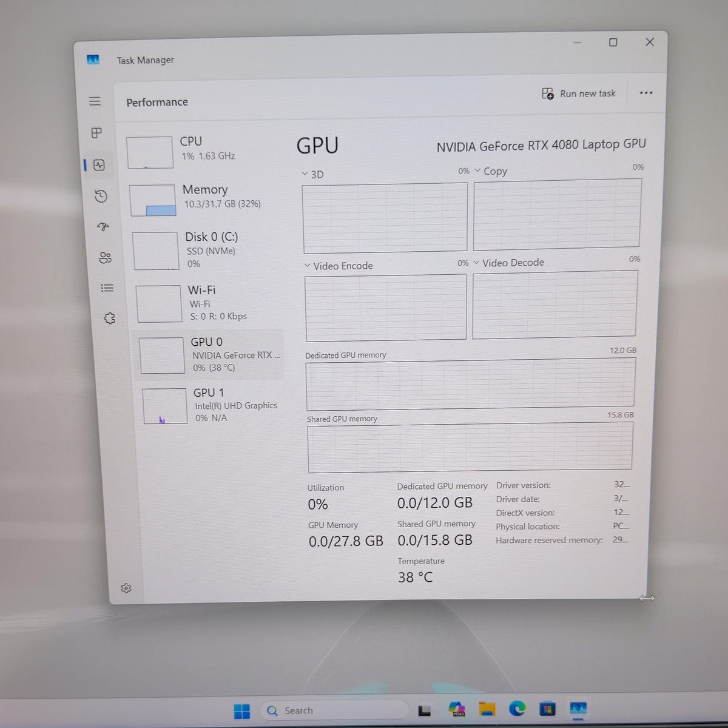Open the Details page list icon
Viewport: 728px width, 728px height.
pos(107,288)
